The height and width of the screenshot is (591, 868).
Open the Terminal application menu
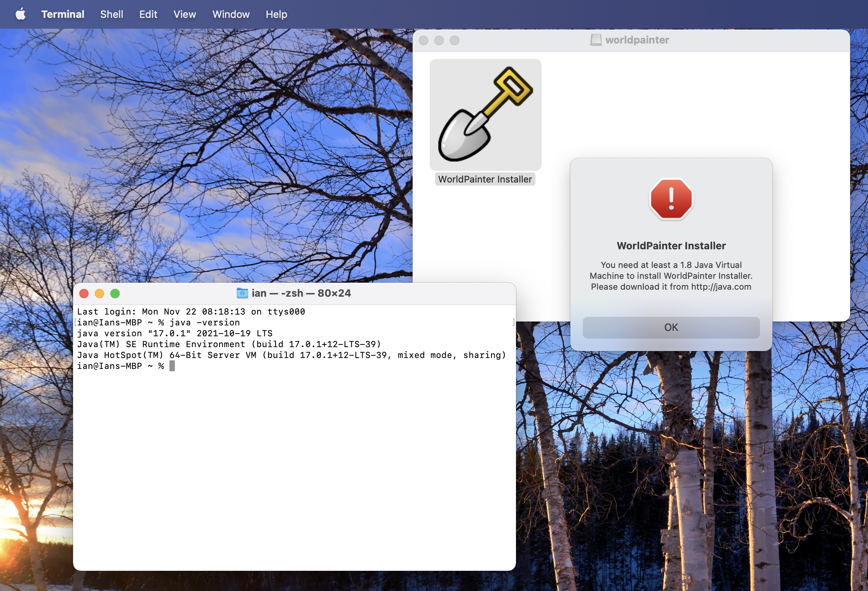coord(63,14)
